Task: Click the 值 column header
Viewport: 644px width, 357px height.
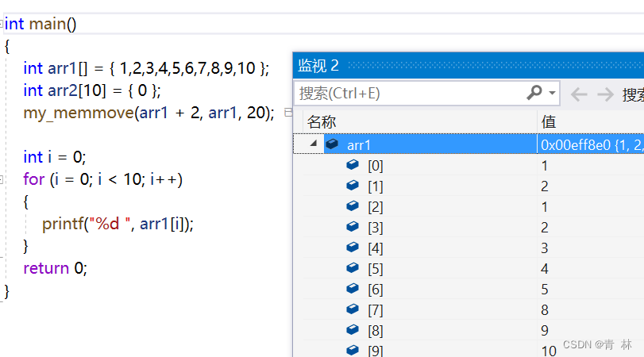Action: pyautogui.click(x=548, y=122)
